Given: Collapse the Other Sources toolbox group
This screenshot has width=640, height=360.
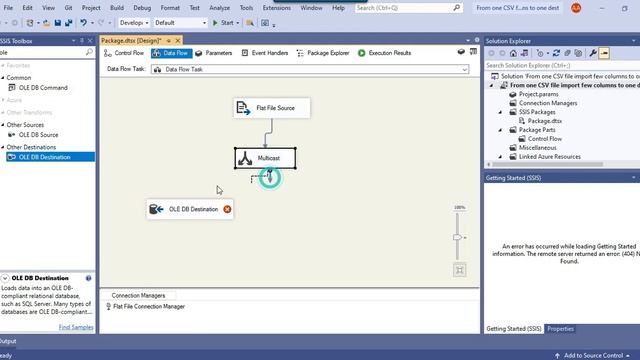Looking at the screenshot, I should point(3,124).
